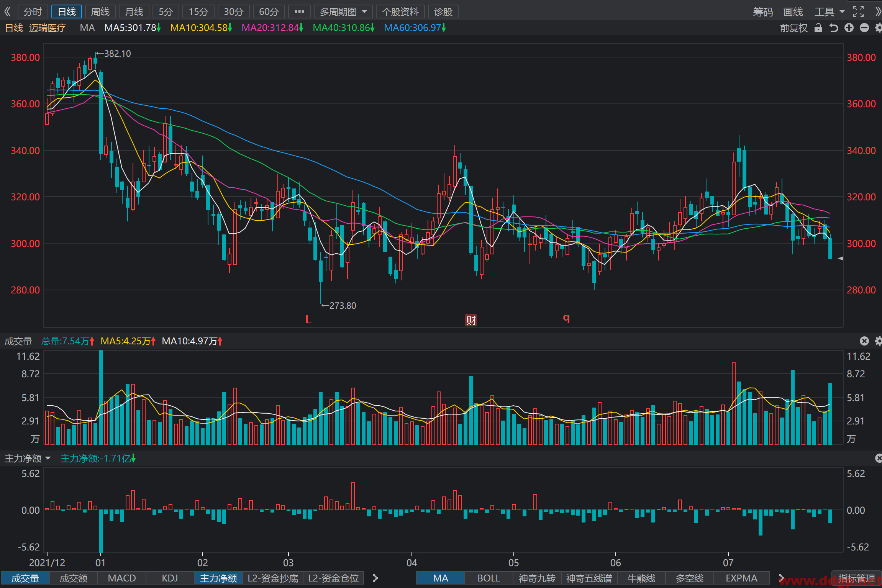
Task: Zoom in chart with the plus icon
Action: [x=849, y=28]
